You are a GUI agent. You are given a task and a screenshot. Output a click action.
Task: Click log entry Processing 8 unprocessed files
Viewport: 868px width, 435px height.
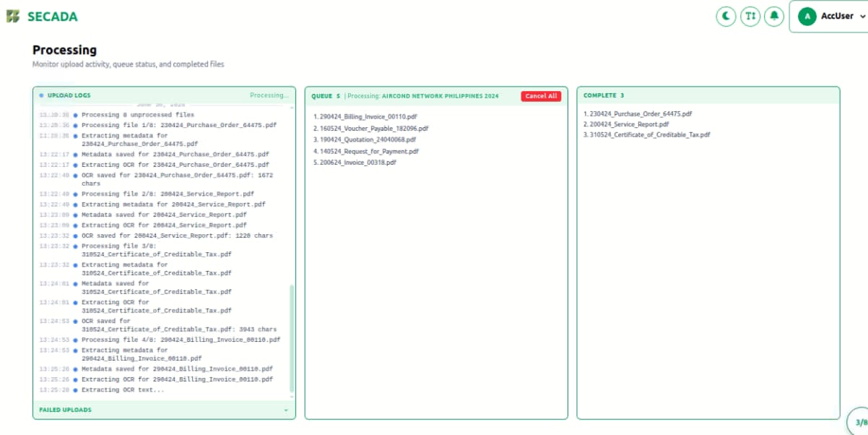click(137, 115)
